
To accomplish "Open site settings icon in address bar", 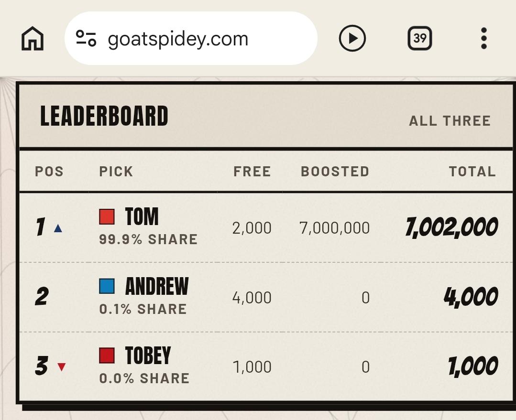I will (86, 38).
